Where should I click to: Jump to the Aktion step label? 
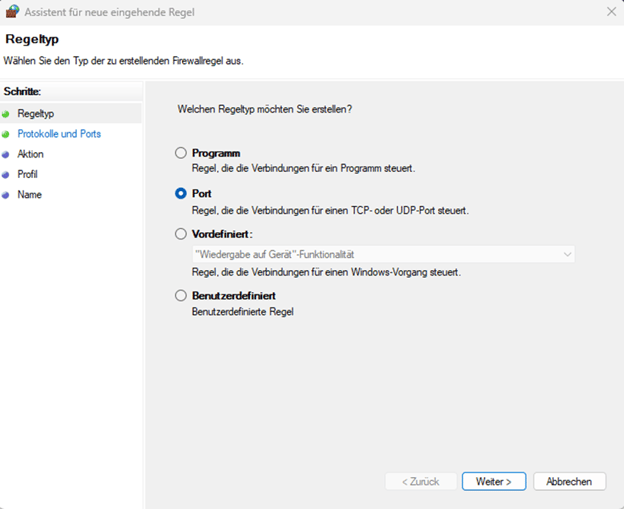click(x=30, y=154)
